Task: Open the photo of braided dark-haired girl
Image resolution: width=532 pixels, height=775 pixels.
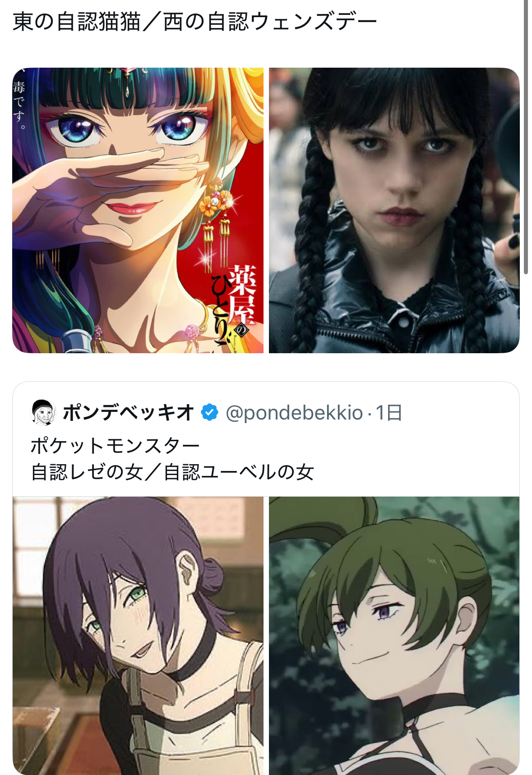Action: coord(394,210)
